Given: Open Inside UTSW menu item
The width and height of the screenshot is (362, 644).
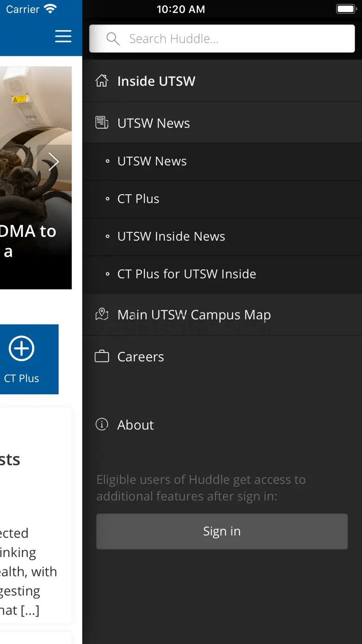Looking at the screenshot, I should click(222, 81).
